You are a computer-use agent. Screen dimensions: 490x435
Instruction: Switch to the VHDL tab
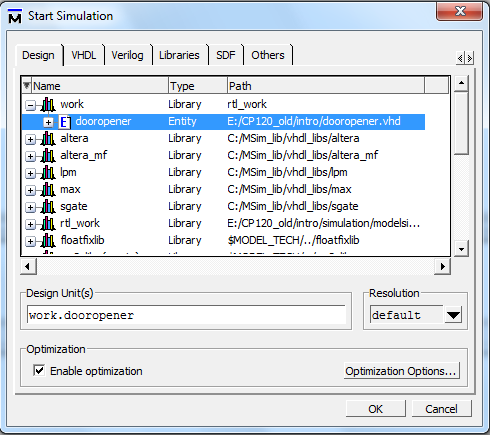[x=84, y=55]
